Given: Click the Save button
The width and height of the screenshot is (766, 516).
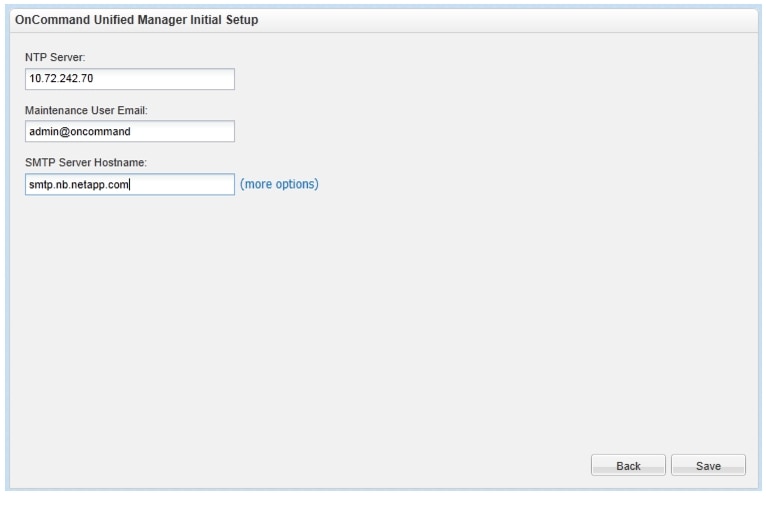Looking at the screenshot, I should tap(708, 465).
